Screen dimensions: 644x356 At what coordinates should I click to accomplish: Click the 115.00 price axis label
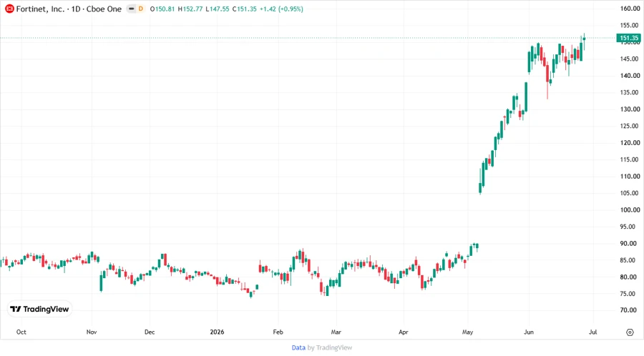tap(630, 159)
